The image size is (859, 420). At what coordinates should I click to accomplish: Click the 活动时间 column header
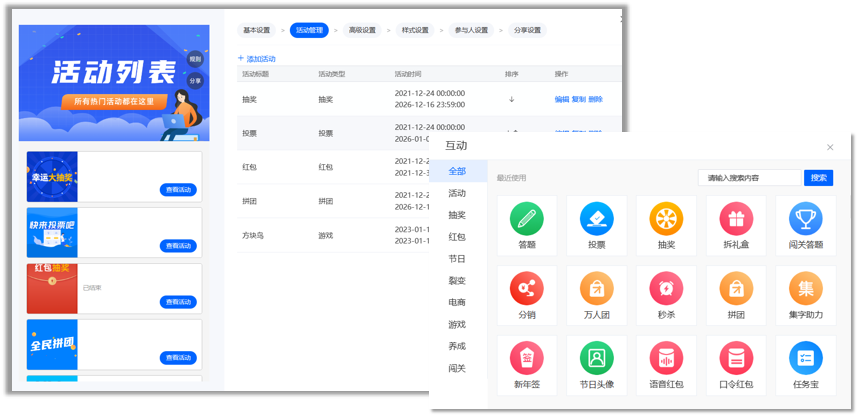[x=408, y=74]
